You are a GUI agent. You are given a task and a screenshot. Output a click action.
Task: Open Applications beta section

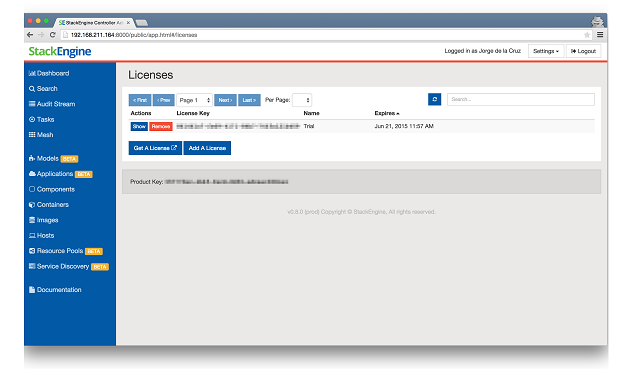(61, 174)
